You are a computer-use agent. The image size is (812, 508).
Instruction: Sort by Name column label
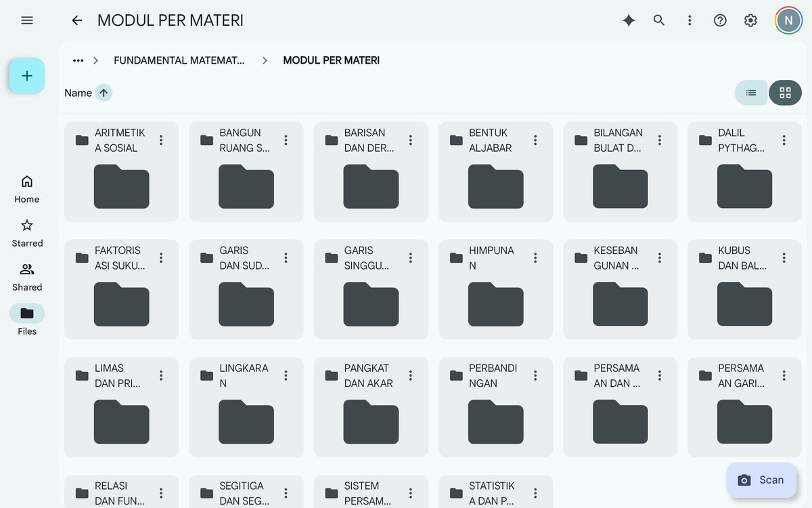(78, 93)
